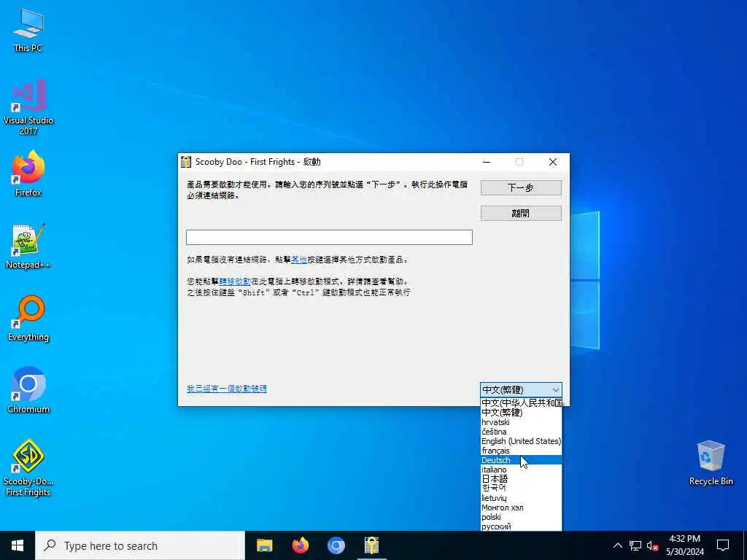This screenshot has height=560, width=747.
Task: Open Chromium from the taskbar
Action: (x=336, y=545)
